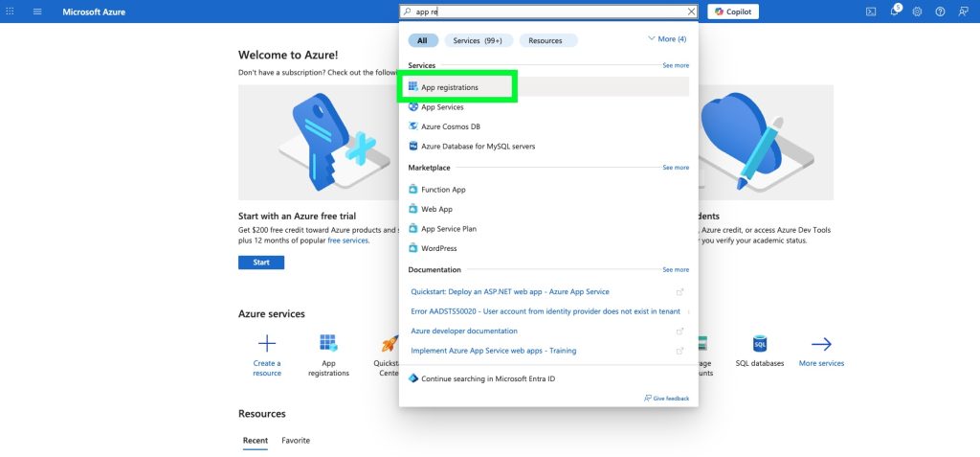Image resolution: width=980 pixels, height=457 pixels.
Task: Open Cloud Shell from the top bar
Action: [x=871, y=11]
